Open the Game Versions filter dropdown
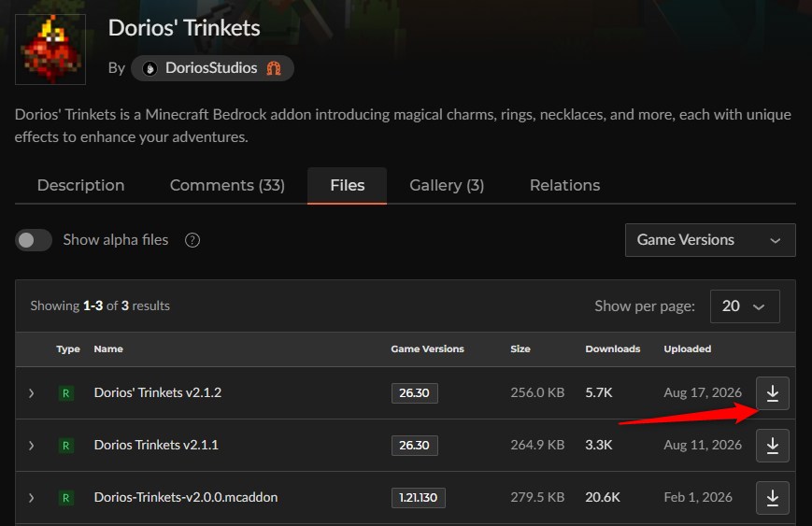This screenshot has height=526, width=812. [x=710, y=240]
